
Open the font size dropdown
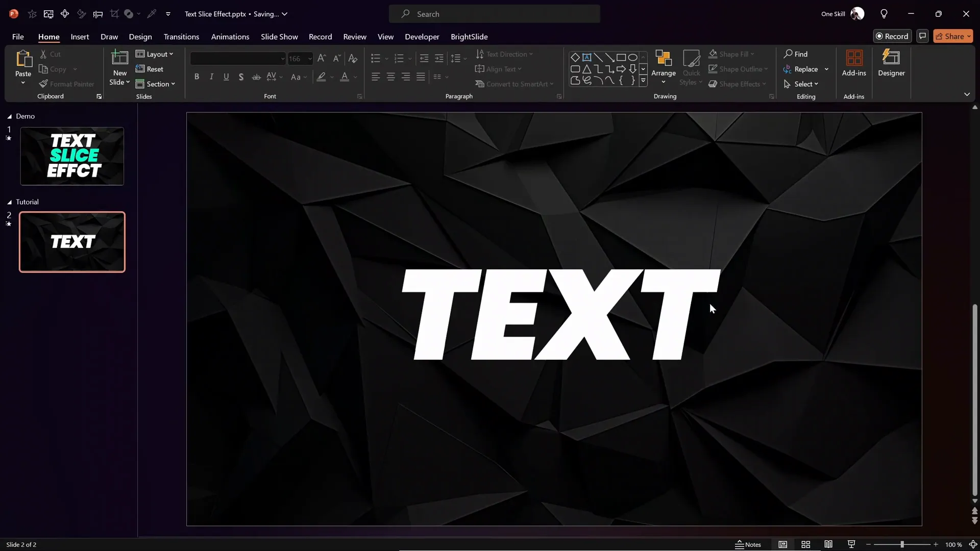tap(310, 58)
